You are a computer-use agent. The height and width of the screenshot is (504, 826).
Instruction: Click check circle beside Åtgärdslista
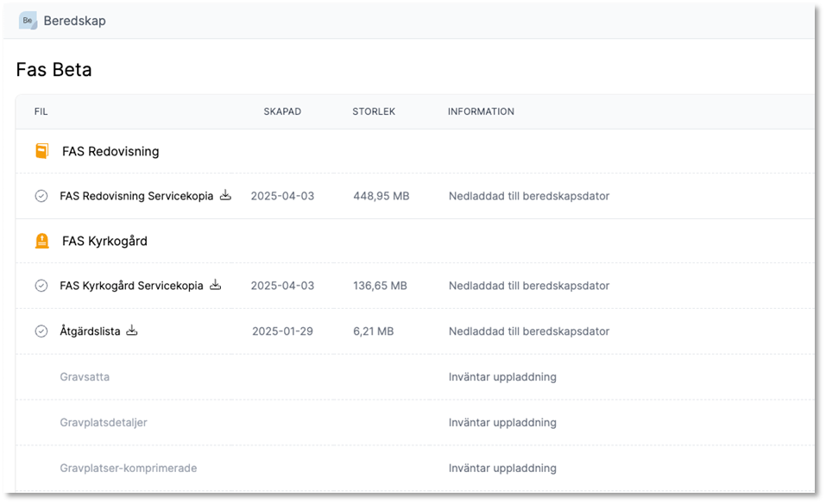[41, 331]
